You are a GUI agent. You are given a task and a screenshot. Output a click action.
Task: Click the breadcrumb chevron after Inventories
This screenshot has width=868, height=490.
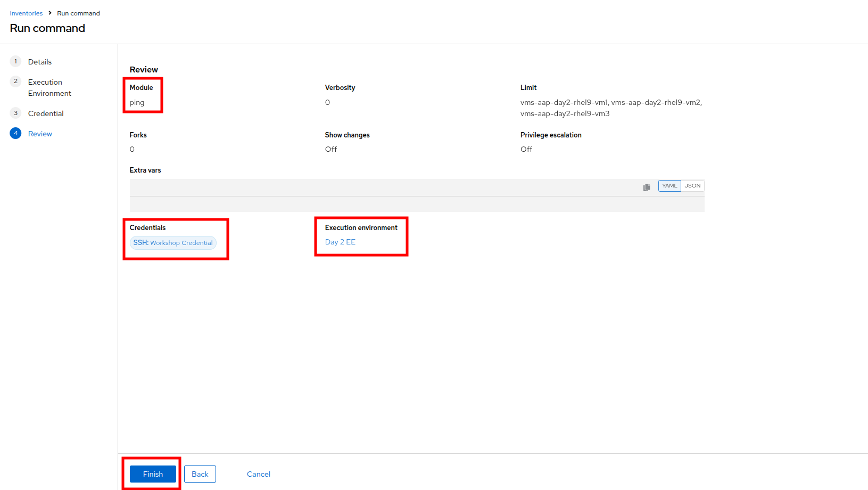point(50,13)
